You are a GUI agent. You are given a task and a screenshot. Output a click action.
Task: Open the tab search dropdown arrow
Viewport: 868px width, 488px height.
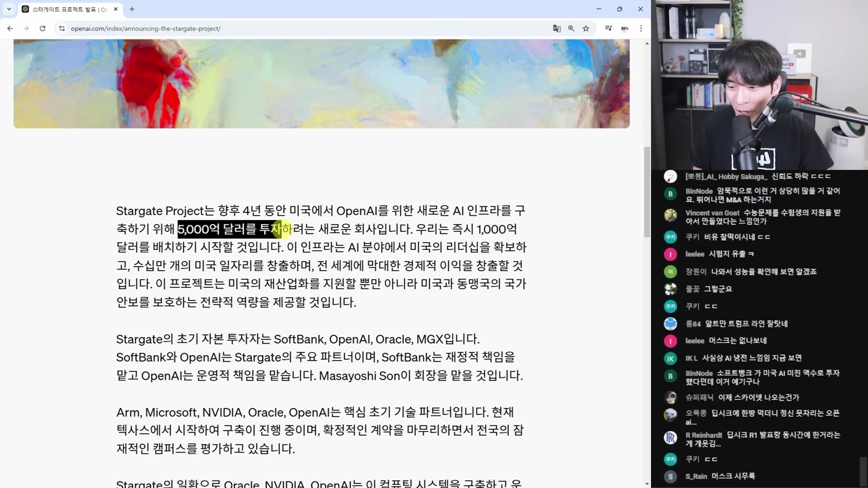tap(9, 9)
